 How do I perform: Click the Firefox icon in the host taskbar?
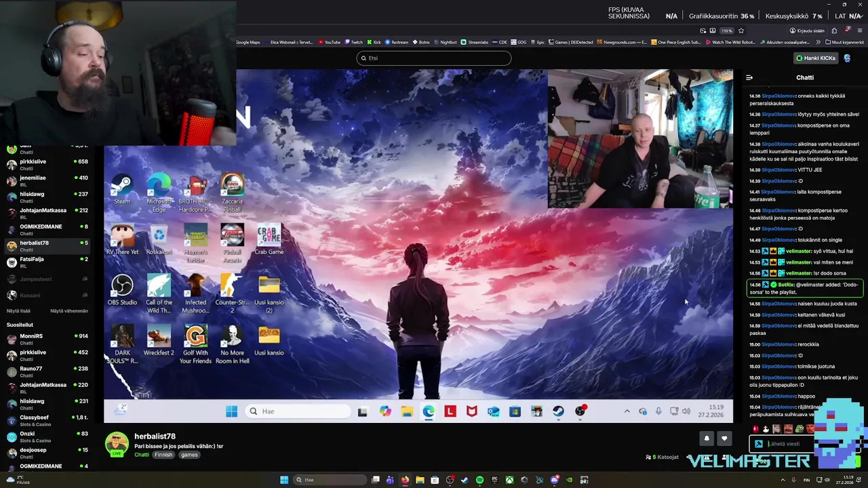(x=405, y=480)
